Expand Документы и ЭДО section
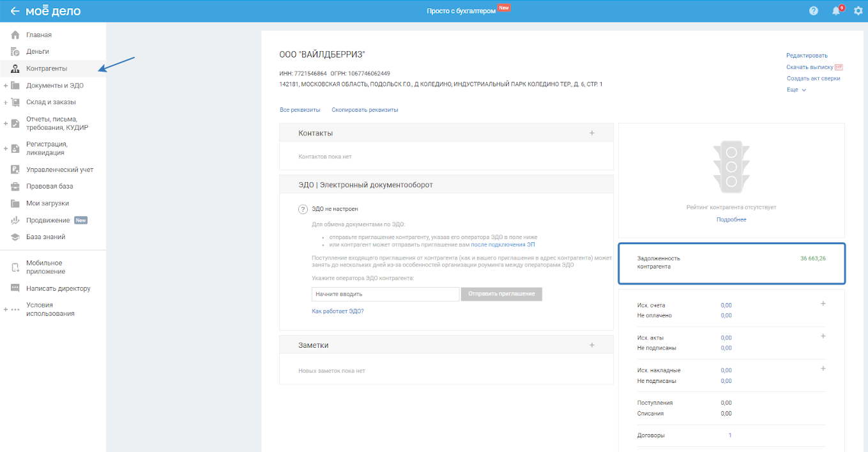 (x=6, y=86)
